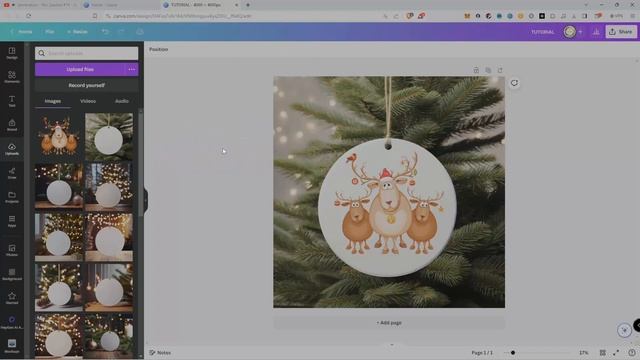Image resolution: width=640 pixels, height=360 pixels.
Task: Open the Mockups app in the sidebar
Action: coord(12,346)
